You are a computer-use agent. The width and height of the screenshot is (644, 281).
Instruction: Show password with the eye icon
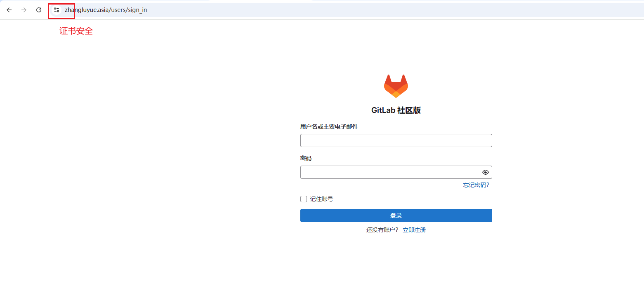point(485,172)
